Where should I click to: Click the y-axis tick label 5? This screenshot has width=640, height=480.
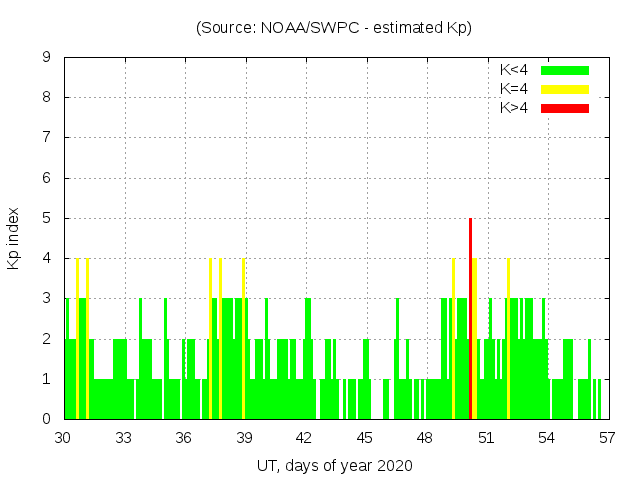pos(47,218)
